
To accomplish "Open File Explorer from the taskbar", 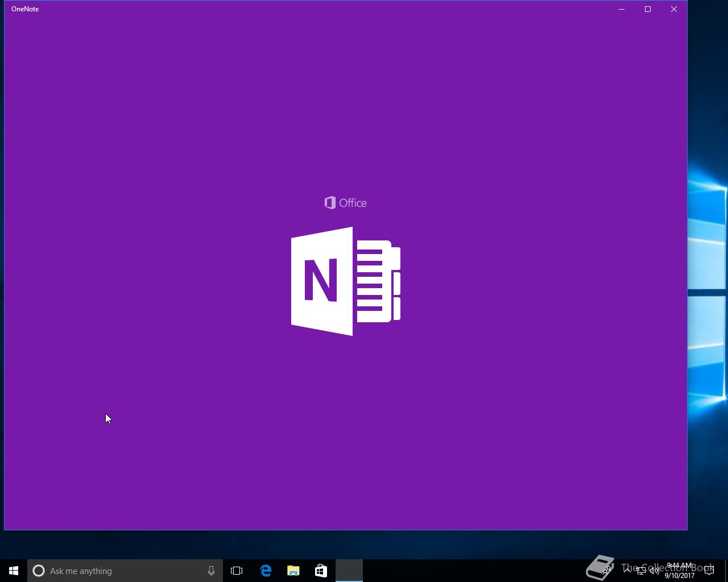I will click(293, 571).
